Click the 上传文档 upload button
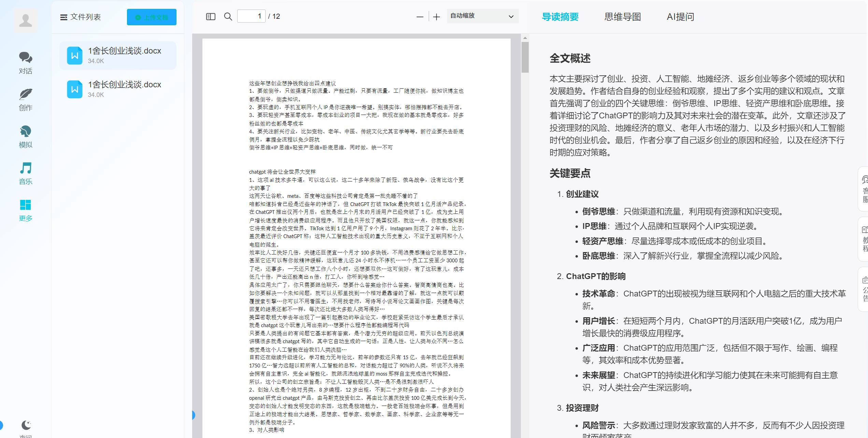Viewport: 868px width, 438px height. [152, 17]
